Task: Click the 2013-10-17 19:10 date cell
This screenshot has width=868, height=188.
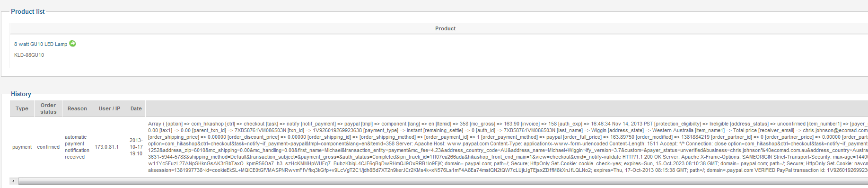Action: click(136, 147)
